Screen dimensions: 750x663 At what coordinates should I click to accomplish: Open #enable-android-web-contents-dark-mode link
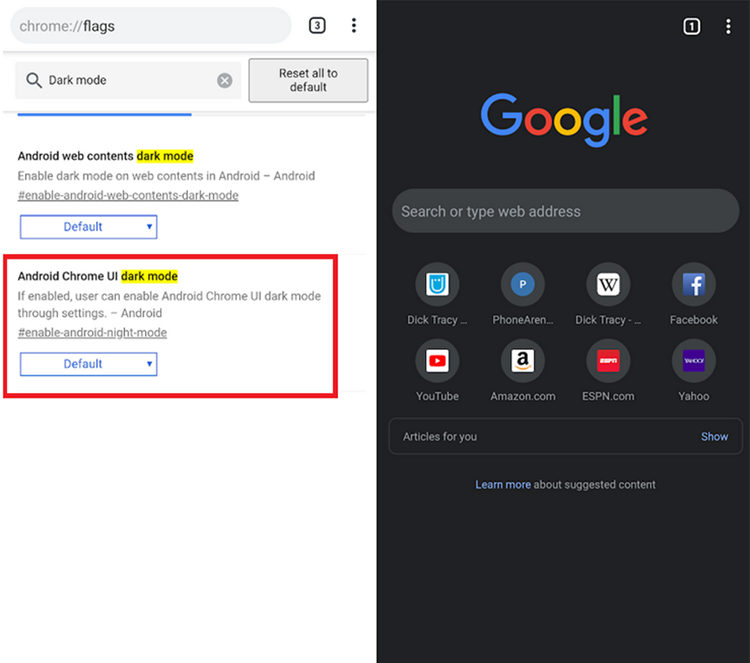pyautogui.click(x=128, y=195)
